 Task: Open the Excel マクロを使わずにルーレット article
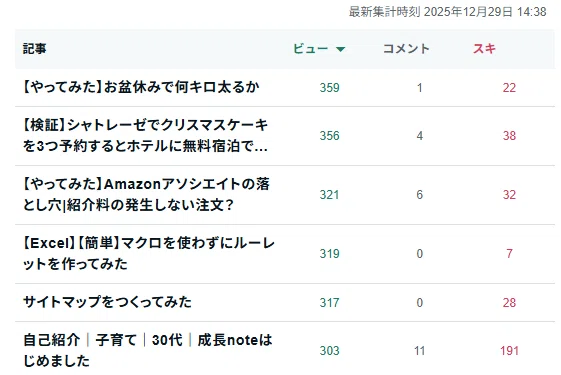click(148, 254)
